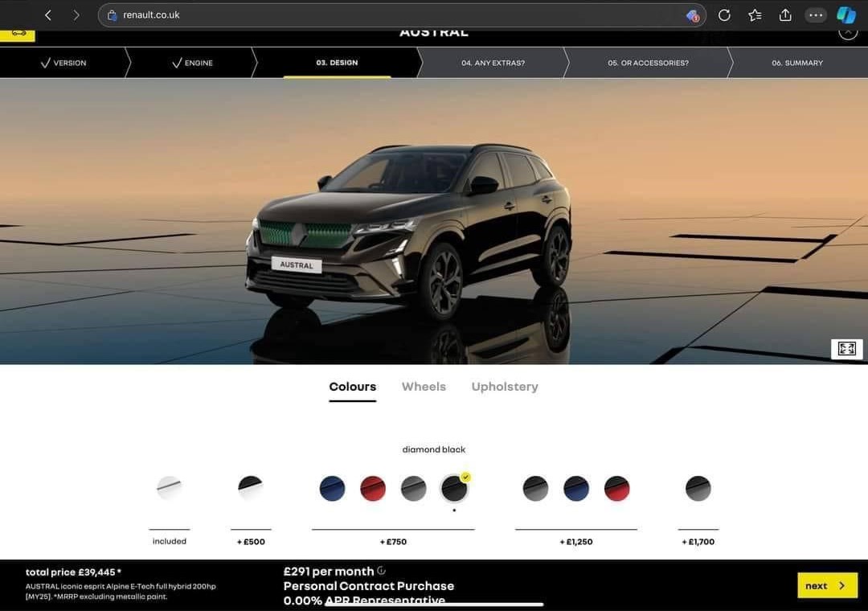Click the renault.co.uk address bar

pos(401,15)
